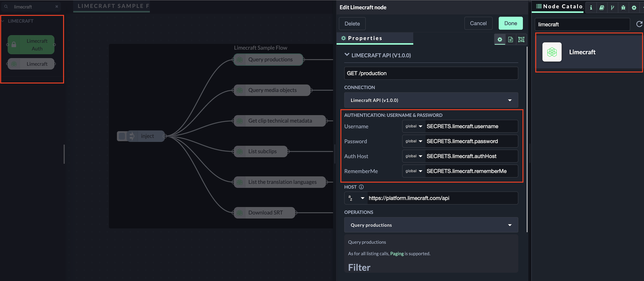
Task: Open the Paging link
Action: coord(397,254)
